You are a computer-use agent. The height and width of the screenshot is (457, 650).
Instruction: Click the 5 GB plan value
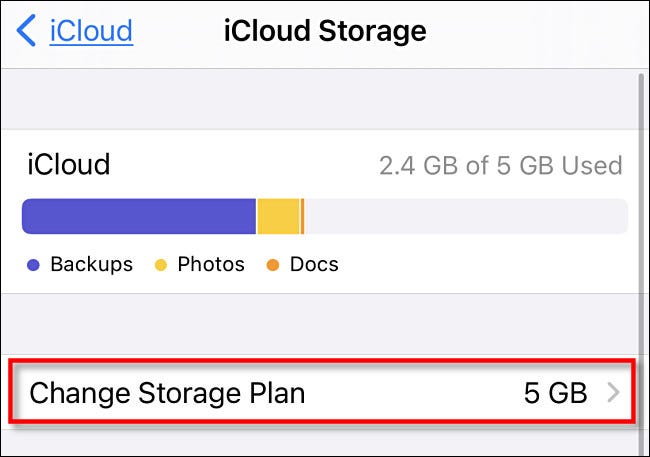(x=555, y=393)
